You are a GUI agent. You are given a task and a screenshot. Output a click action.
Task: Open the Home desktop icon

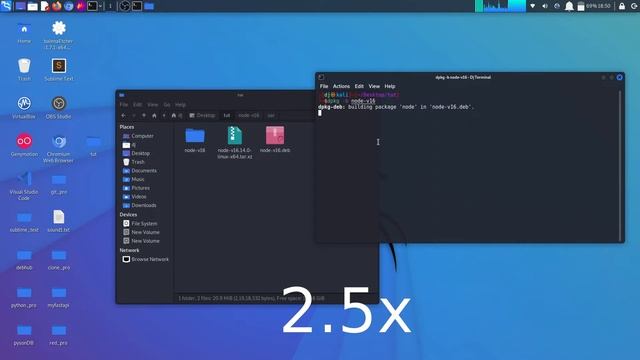[x=24, y=33]
